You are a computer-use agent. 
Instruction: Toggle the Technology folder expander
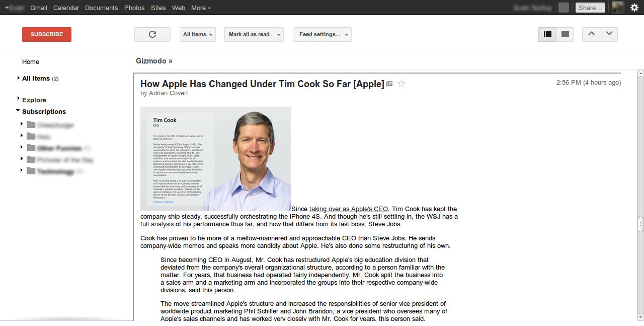click(21, 170)
